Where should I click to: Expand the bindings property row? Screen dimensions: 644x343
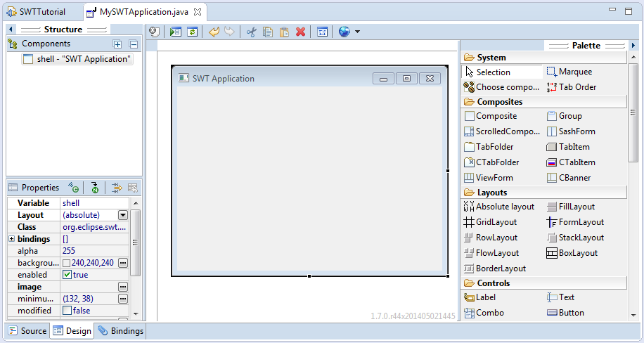coord(11,239)
